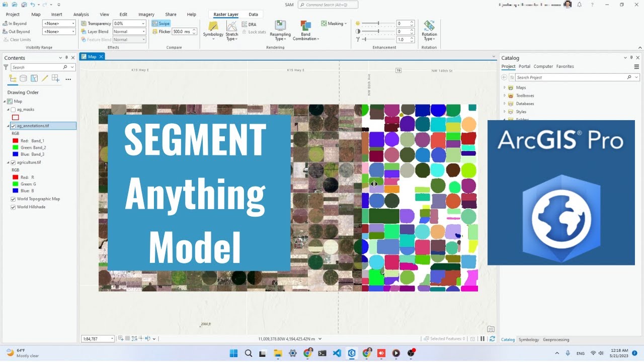Screen dimensions: 644x362
Task: Open the Masking dropdown
Action: coord(334,24)
